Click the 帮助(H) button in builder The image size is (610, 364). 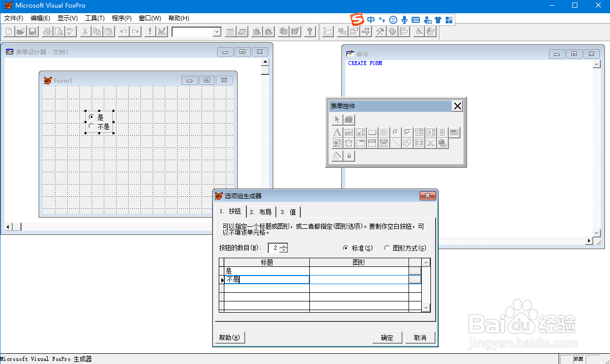click(x=229, y=338)
